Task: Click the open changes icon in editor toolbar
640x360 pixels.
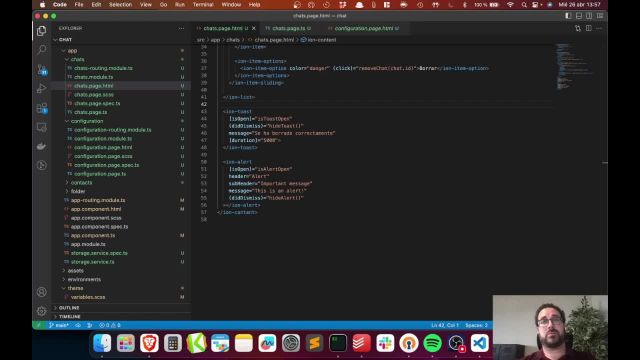Action: point(578,28)
